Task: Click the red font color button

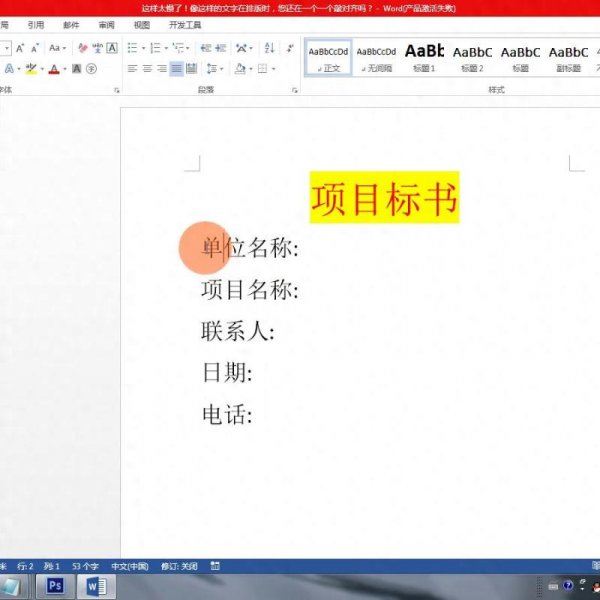Action: [x=54, y=69]
